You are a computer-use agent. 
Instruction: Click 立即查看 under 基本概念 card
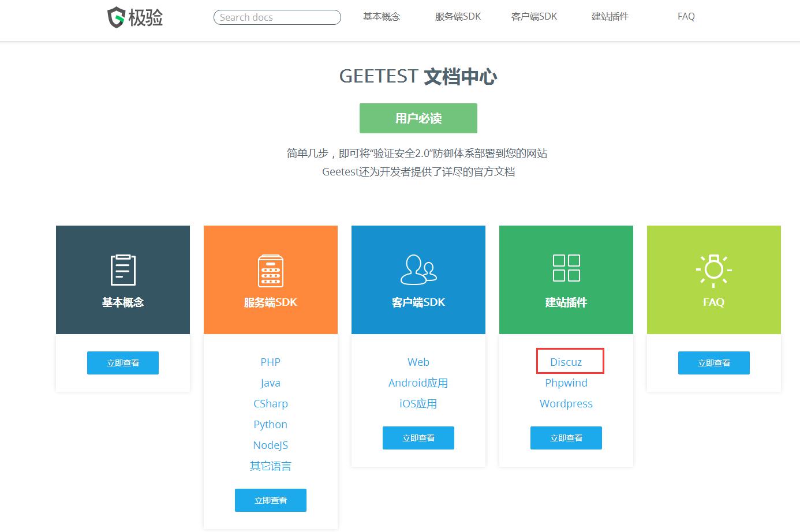point(123,363)
